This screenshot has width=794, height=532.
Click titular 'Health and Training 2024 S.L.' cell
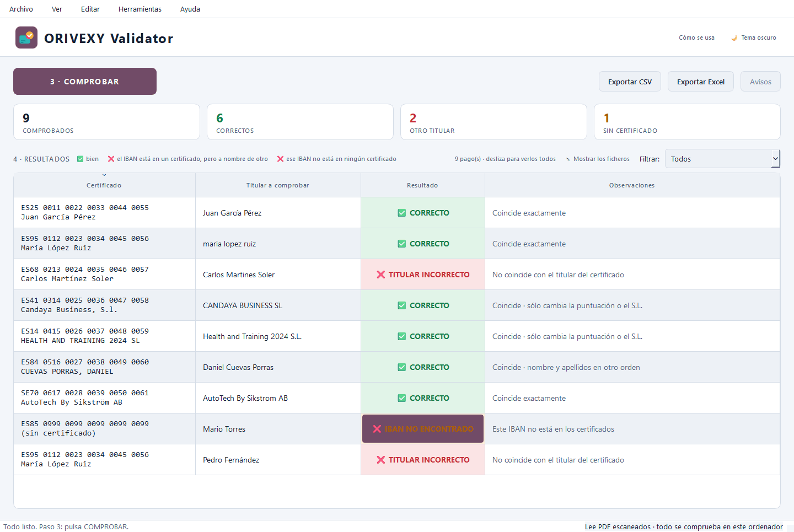278,336
